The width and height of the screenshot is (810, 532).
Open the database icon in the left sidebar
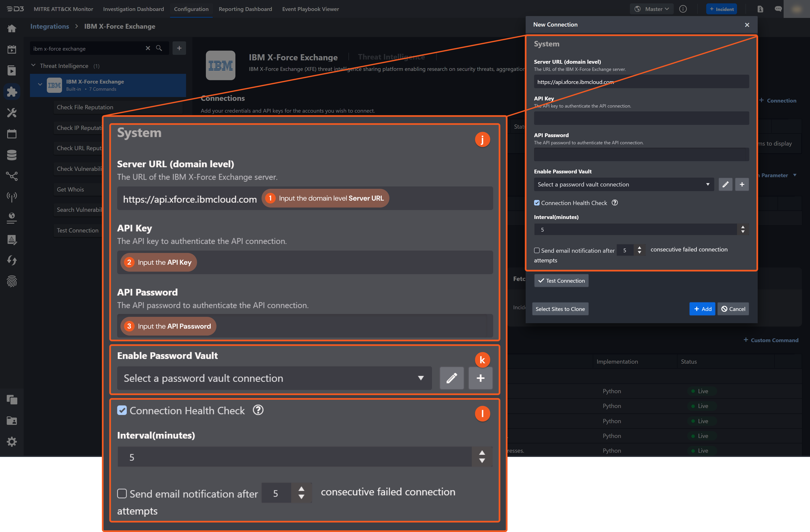click(12, 155)
